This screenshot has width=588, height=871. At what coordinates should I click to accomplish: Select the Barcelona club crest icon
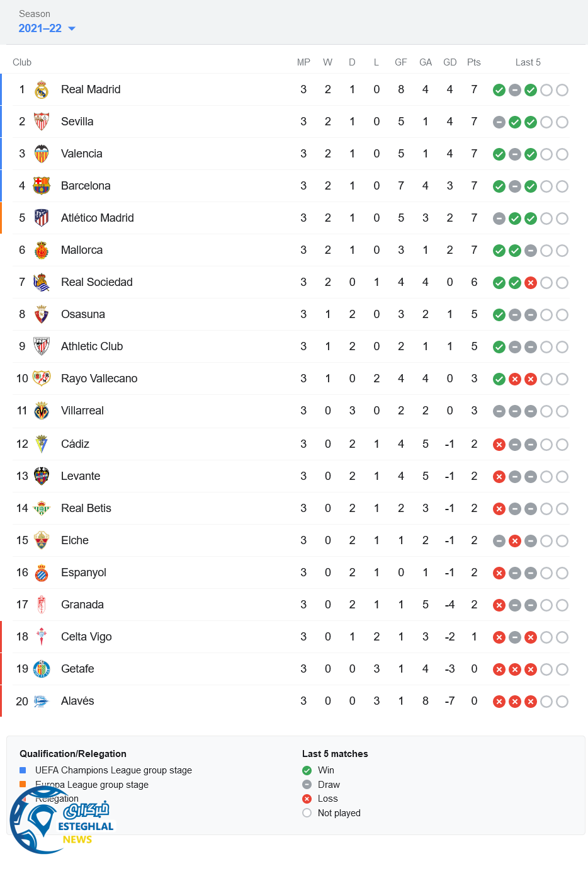click(x=42, y=186)
